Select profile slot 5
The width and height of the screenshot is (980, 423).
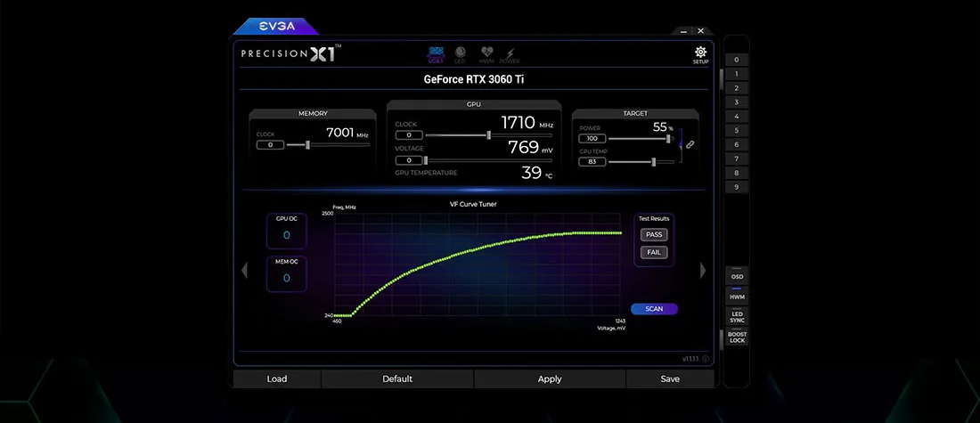[736, 130]
